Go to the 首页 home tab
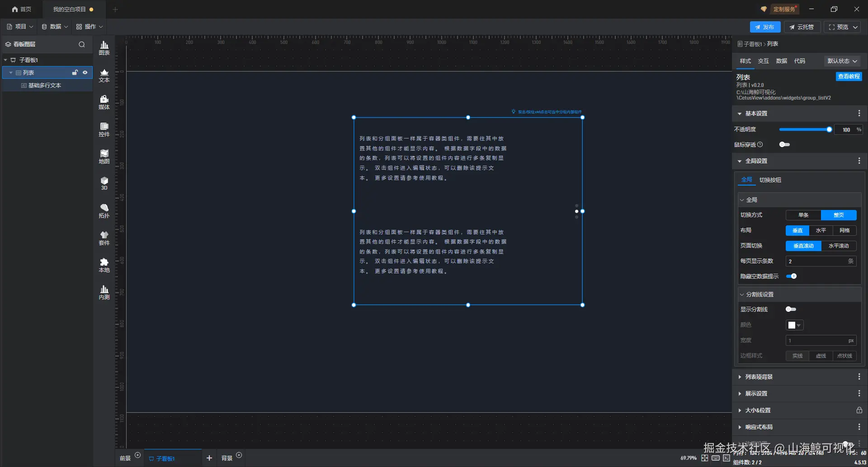Image resolution: width=868 pixels, height=467 pixels. coord(22,9)
